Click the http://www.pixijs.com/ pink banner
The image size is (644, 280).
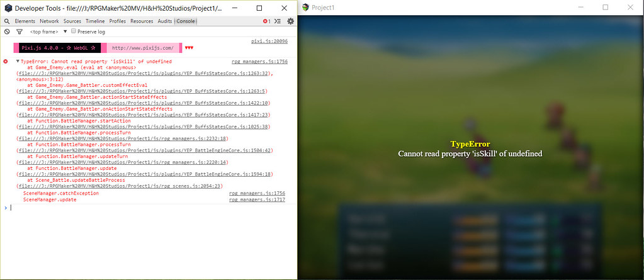(x=142, y=48)
